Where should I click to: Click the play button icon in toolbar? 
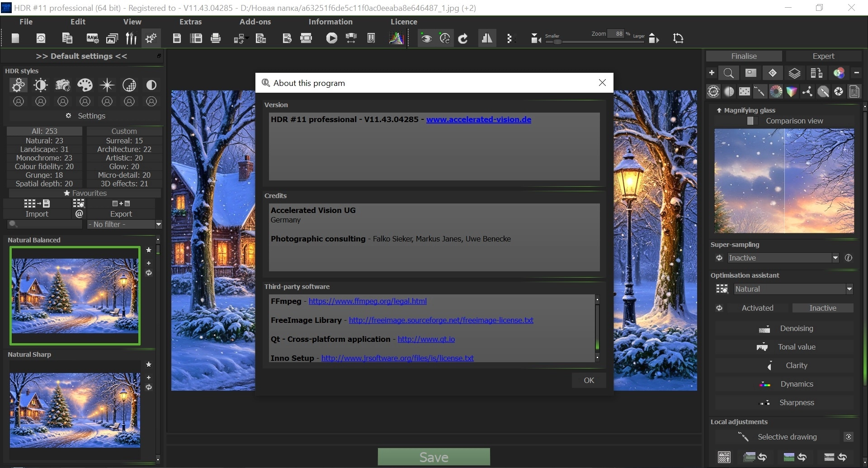click(x=331, y=38)
